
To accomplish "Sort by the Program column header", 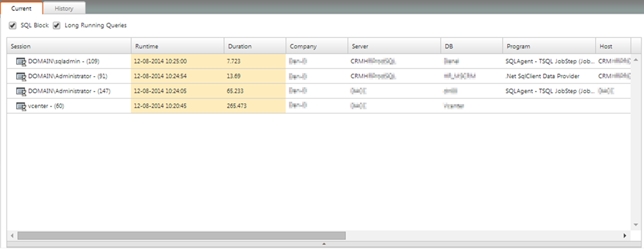I will tap(549, 46).
